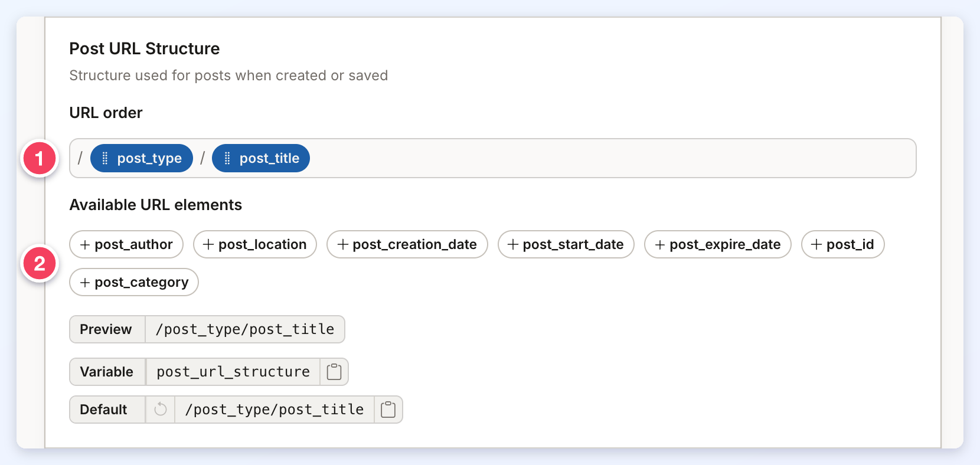Screen dimensions: 980x465
Task: Add the post_start_date URL element
Action: pyautogui.click(x=566, y=244)
